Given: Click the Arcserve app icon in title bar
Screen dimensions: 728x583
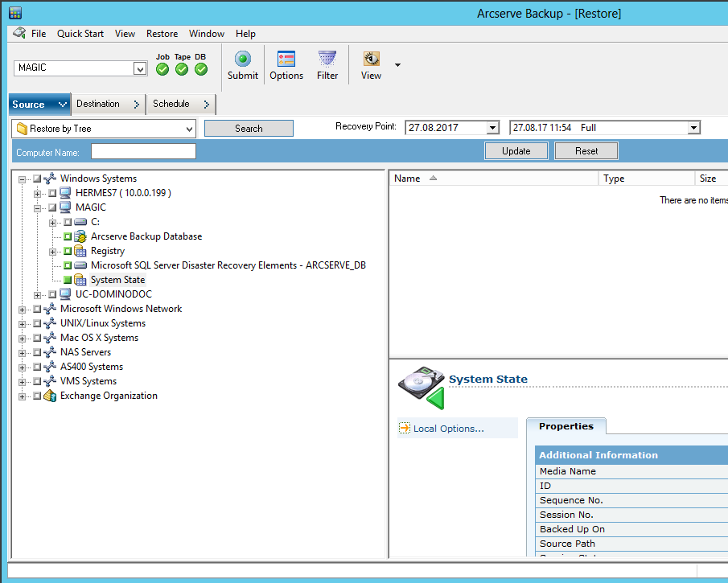Looking at the screenshot, I should click(x=15, y=13).
